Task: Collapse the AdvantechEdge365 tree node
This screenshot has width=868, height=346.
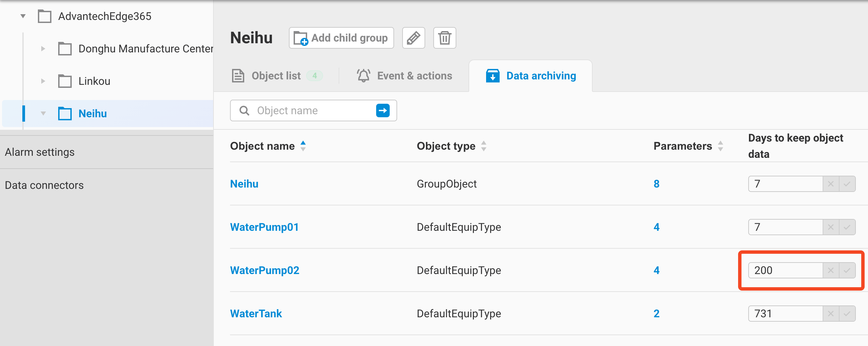Action: point(23,16)
